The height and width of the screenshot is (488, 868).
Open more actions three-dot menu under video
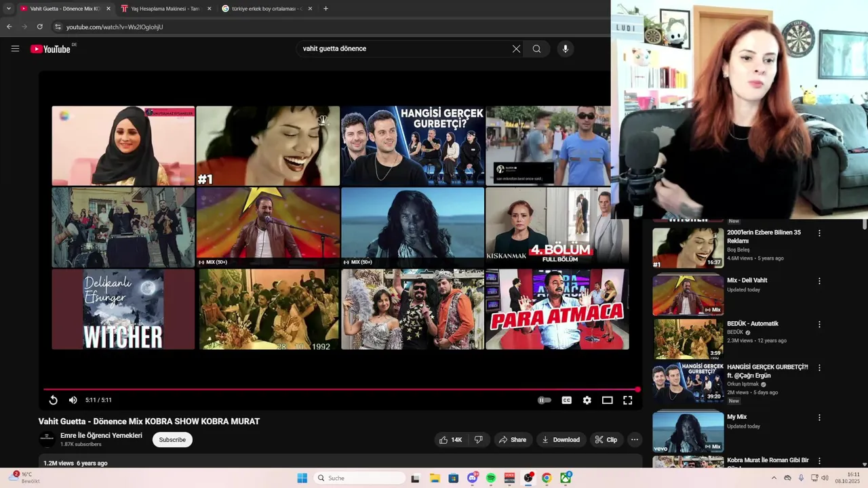tap(635, 440)
